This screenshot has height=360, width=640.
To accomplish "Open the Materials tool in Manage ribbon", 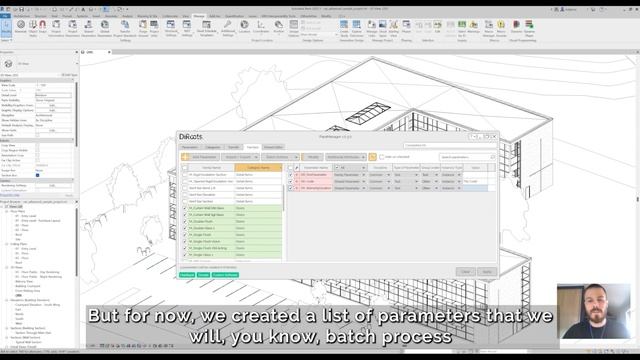I will (20, 28).
